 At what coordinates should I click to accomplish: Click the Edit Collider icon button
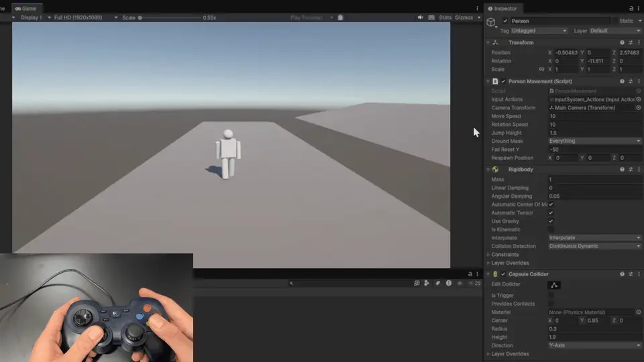[x=554, y=285]
